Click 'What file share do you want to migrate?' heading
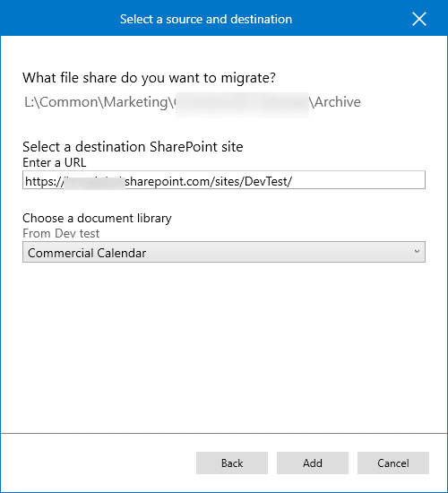Viewport: 448px width, 493px height. tap(149, 78)
